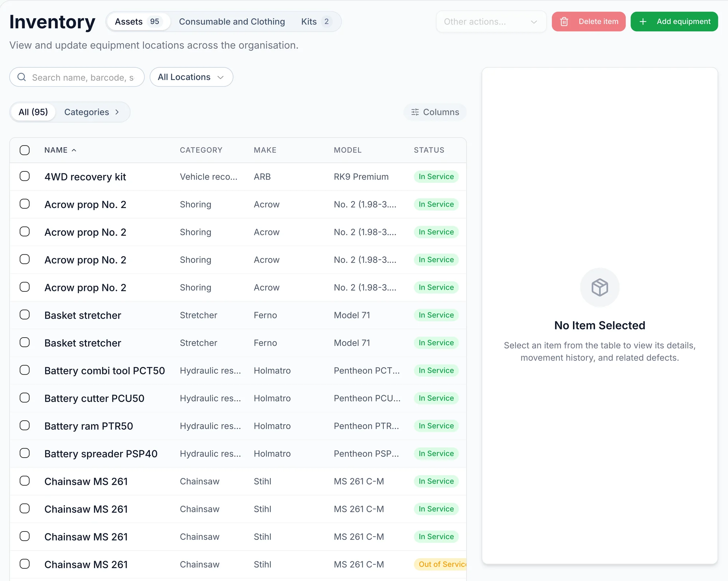The height and width of the screenshot is (581, 728).
Task: Select the All (95) filter
Action: [x=33, y=112]
